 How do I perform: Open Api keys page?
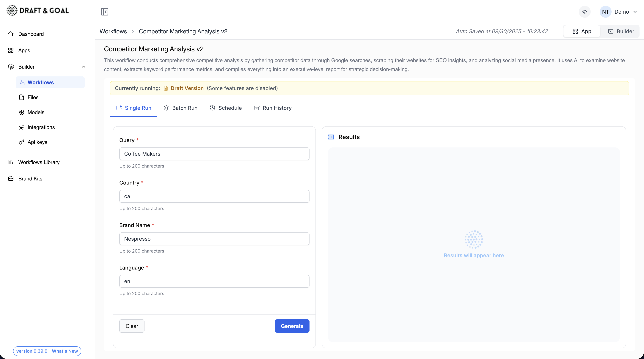coord(37,142)
